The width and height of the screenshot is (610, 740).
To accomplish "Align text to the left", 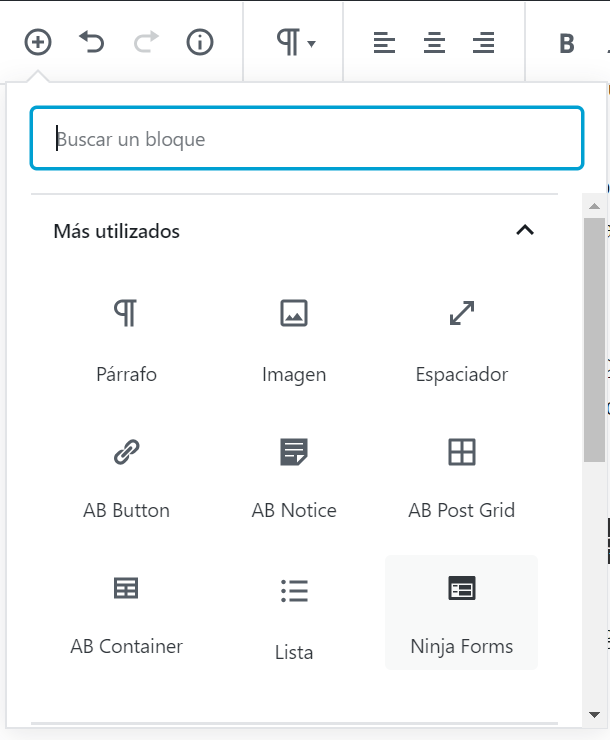I will click(x=384, y=43).
